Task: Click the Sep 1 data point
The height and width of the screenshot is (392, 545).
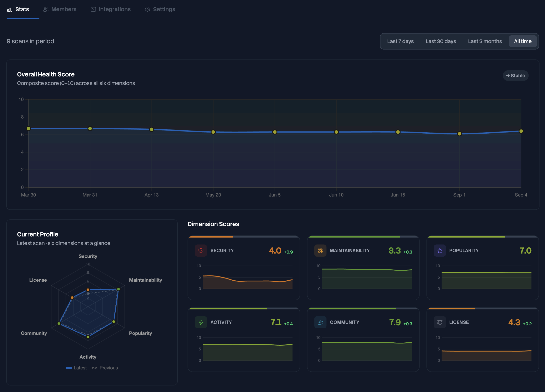Action: click(459, 134)
